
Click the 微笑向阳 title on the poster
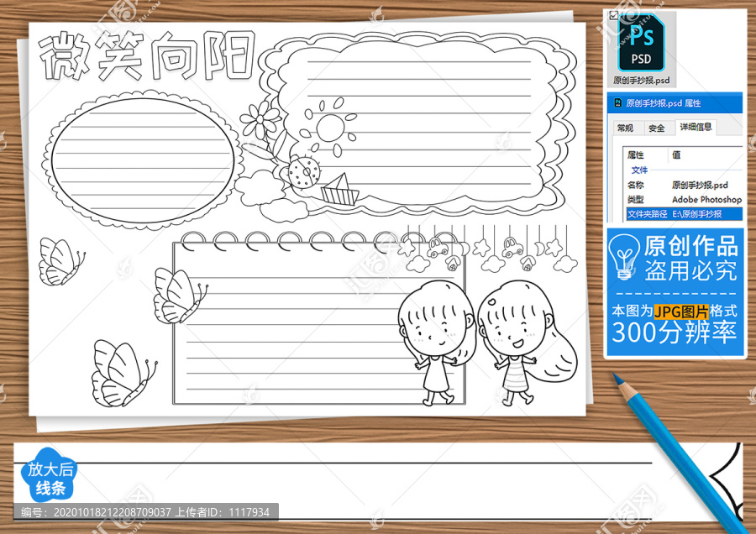146,55
